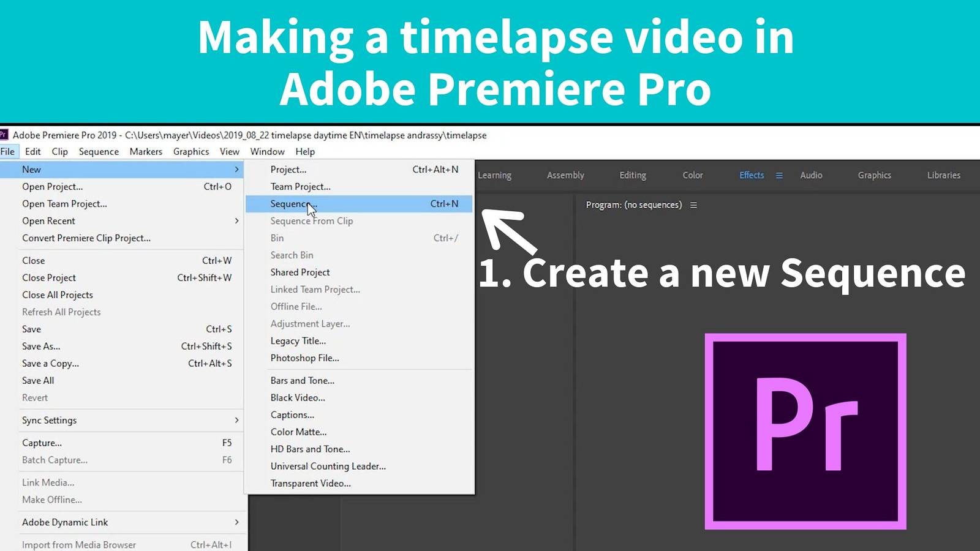Click the Program: (no sequences) panel title

point(633,205)
